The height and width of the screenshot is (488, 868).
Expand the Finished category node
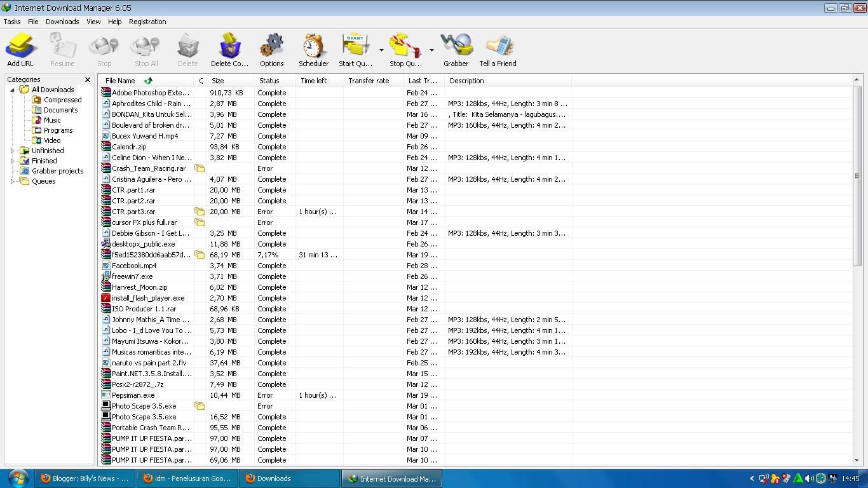tap(13, 161)
